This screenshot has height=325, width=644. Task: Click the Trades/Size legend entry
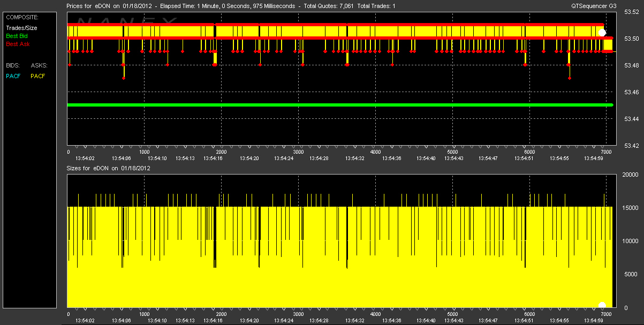(x=21, y=28)
